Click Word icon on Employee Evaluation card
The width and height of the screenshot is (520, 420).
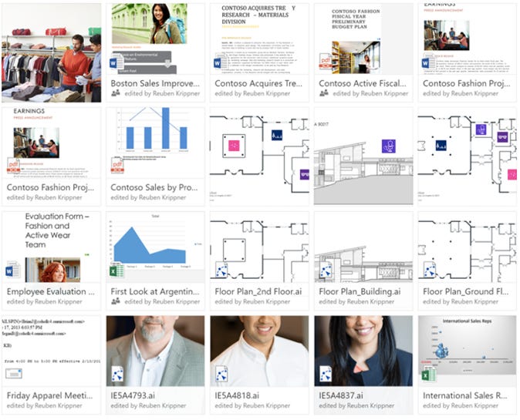(12, 270)
